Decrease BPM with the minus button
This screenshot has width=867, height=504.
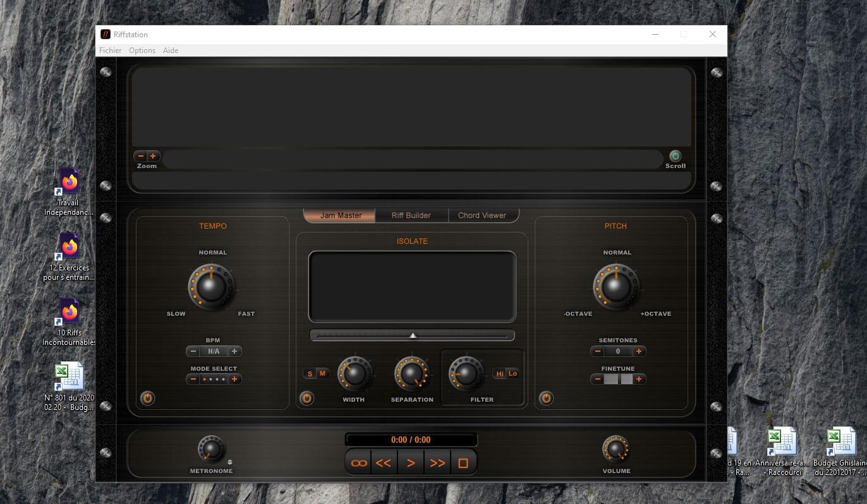pyautogui.click(x=193, y=351)
